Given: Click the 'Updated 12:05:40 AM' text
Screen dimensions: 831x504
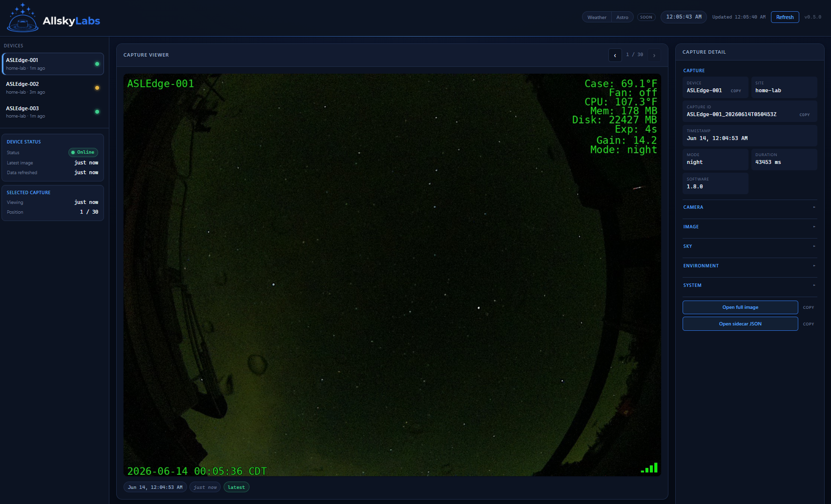Looking at the screenshot, I should click(x=739, y=17).
